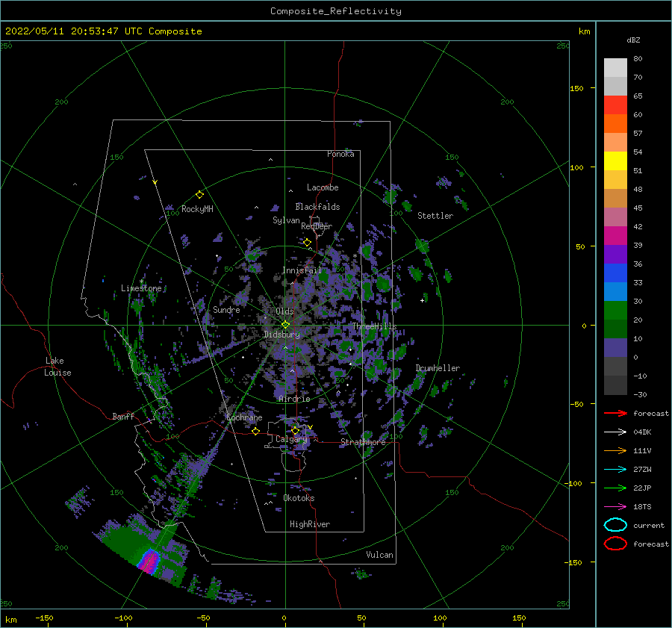Screen dimensions: 672x628
Task: Click the yellow diamond marker near RockyMH
Action: [199, 195]
